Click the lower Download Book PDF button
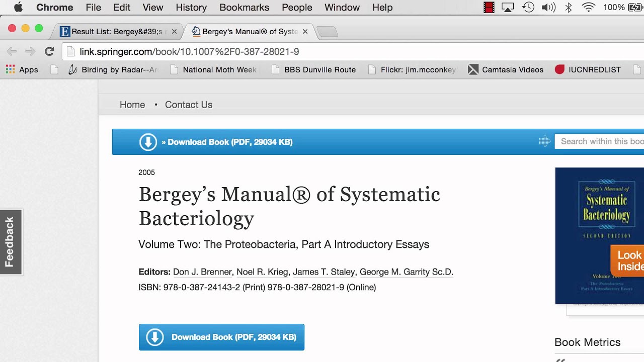The height and width of the screenshot is (362, 644). point(221,337)
